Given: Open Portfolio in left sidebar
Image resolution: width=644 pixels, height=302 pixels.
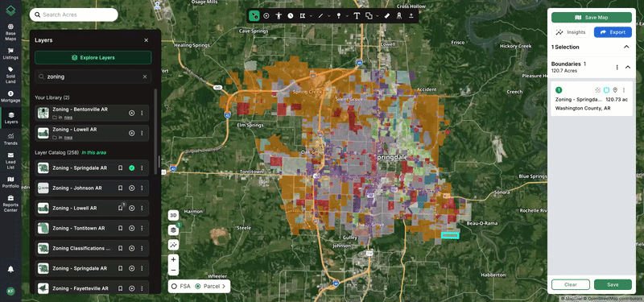Looking at the screenshot, I should 10,183.
